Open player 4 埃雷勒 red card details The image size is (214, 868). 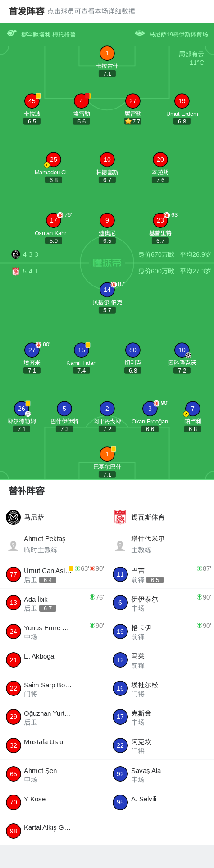pos(82,101)
